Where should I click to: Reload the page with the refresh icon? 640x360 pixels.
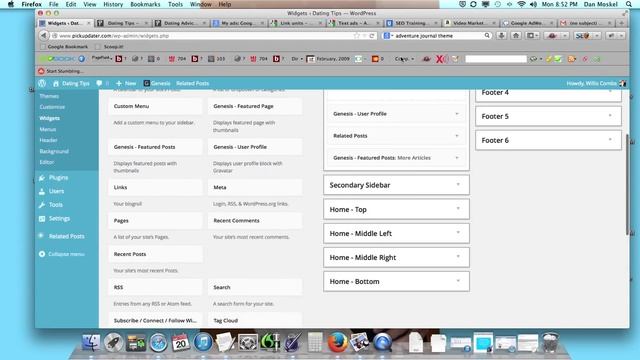[372, 36]
